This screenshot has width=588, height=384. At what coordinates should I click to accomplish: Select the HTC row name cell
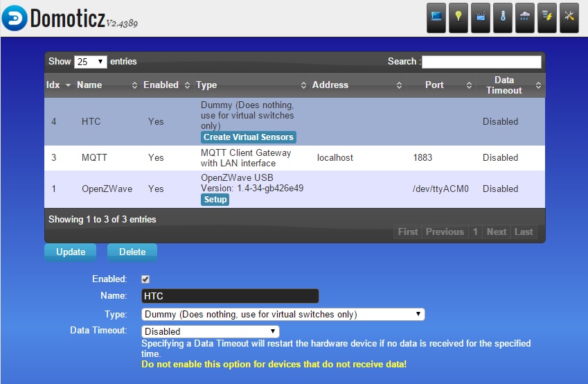coord(91,121)
